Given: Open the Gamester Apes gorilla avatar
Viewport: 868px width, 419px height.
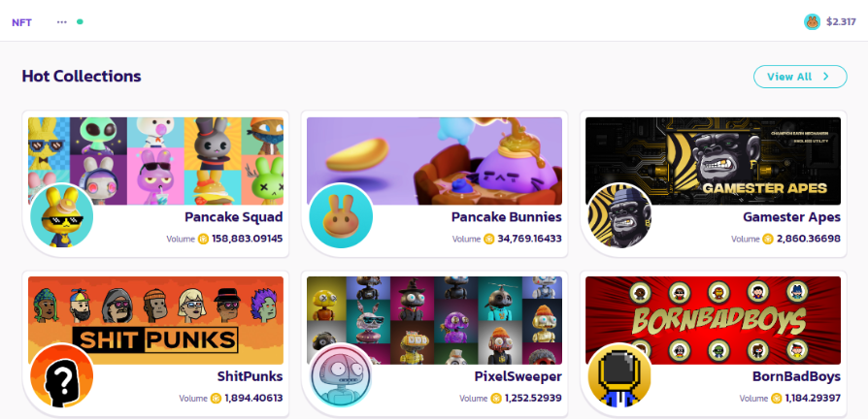Looking at the screenshot, I should [x=619, y=215].
